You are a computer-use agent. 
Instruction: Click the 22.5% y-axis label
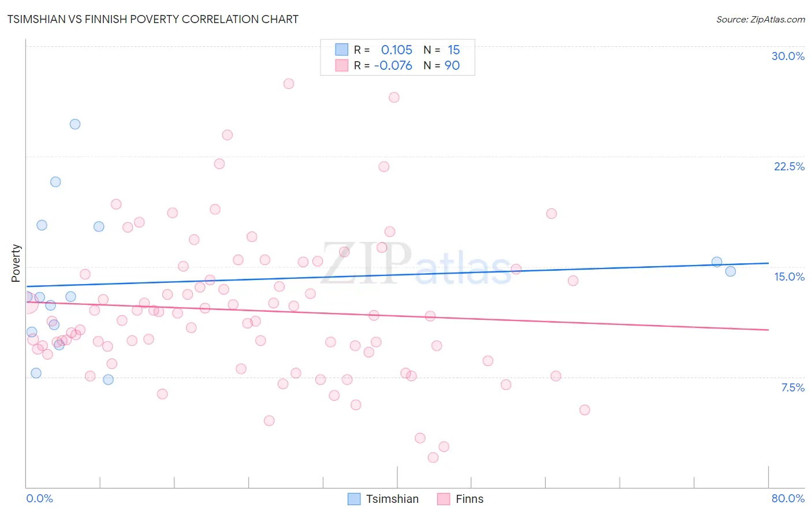(789, 166)
